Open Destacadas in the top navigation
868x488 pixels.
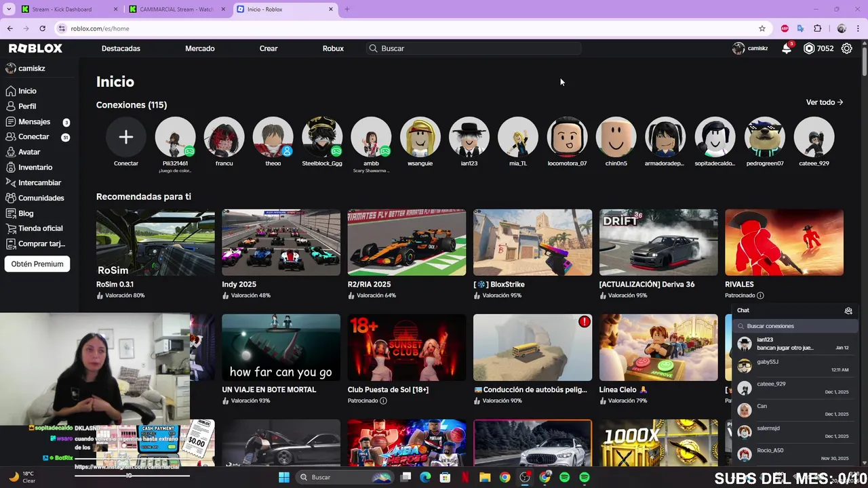(x=121, y=49)
